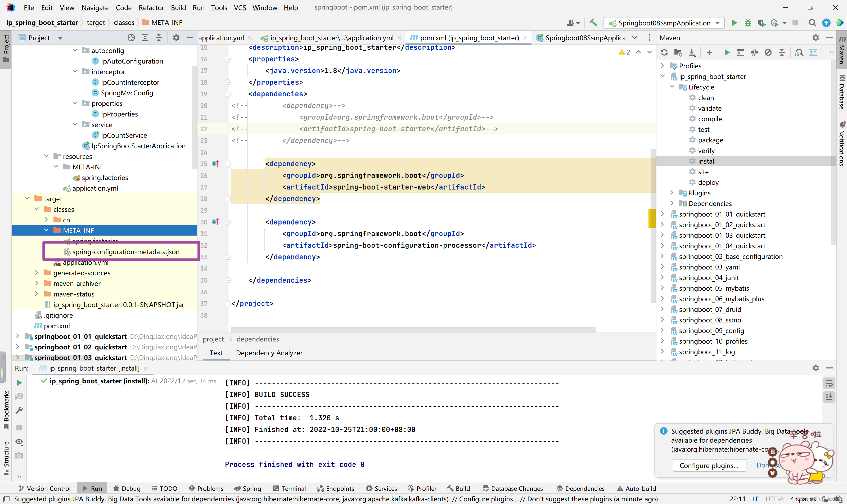Screen dimensions: 847x504
Task: Open run configuration dropdown Springboot08SsmpApplication
Action: tap(664, 23)
